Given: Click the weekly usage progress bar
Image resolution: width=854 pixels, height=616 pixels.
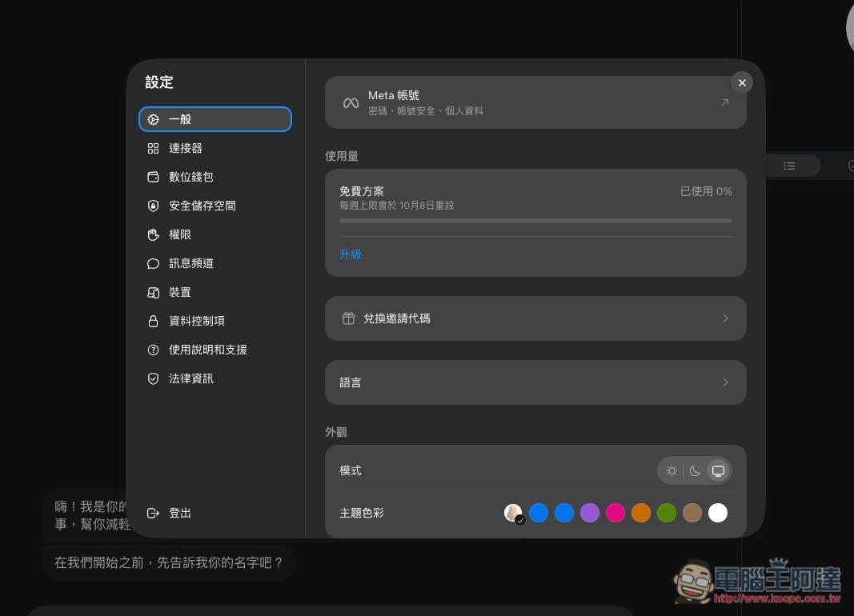Looking at the screenshot, I should coord(535,221).
